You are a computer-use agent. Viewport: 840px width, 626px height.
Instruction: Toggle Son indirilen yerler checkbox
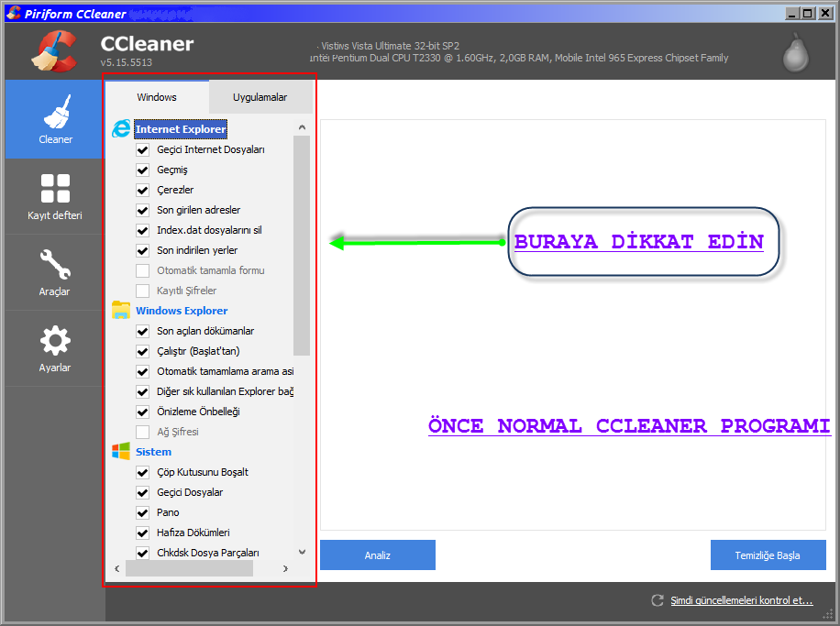tap(142, 250)
